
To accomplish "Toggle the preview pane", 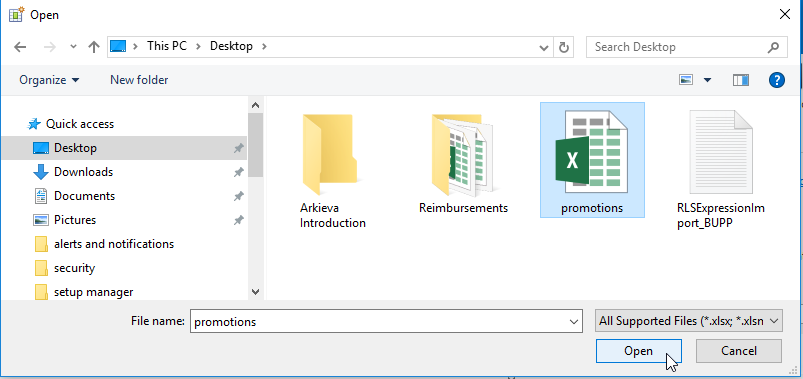I will [x=741, y=80].
